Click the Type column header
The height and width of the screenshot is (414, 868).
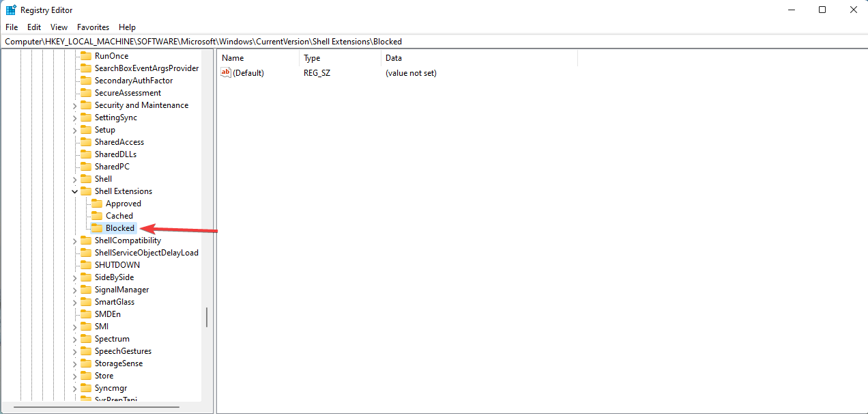(x=340, y=58)
